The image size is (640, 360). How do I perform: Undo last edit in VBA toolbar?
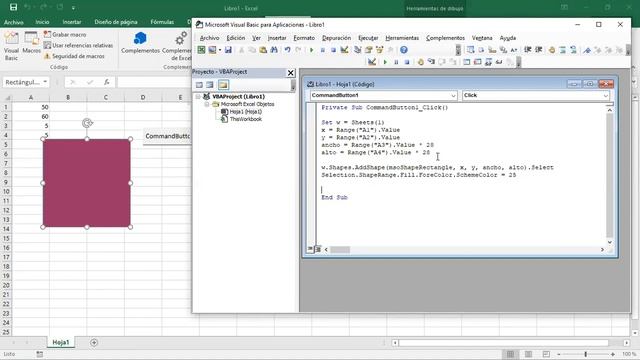tap(287, 50)
